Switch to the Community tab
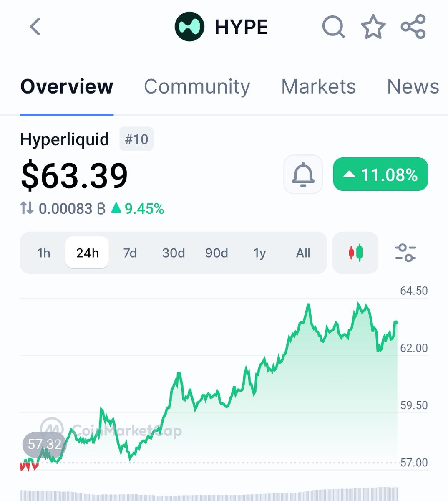Viewport: 448px width, 501px height. click(197, 86)
